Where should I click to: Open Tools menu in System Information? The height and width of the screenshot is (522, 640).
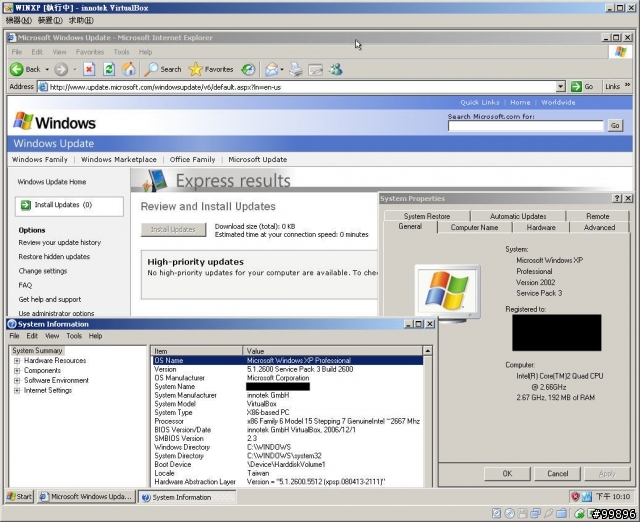[74, 336]
